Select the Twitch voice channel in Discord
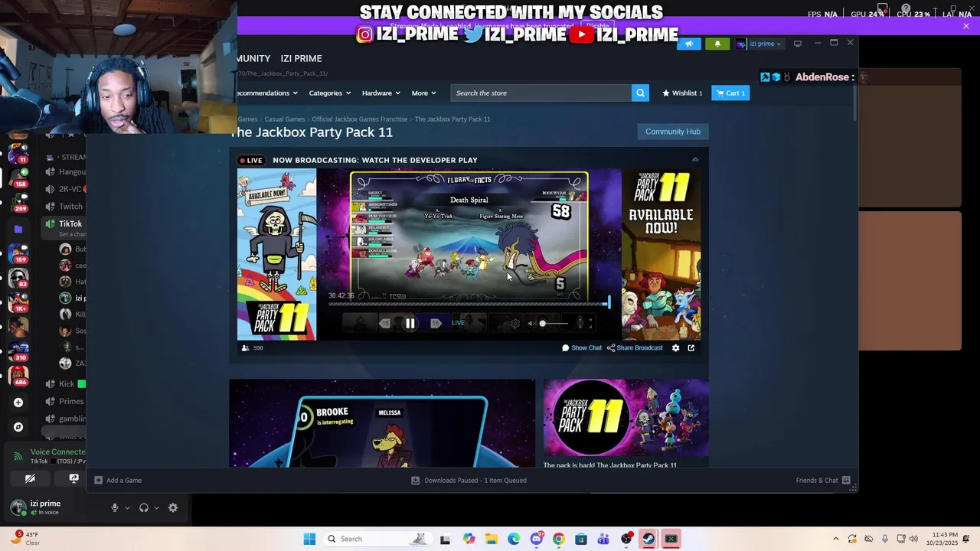The image size is (980, 551). [x=65, y=207]
